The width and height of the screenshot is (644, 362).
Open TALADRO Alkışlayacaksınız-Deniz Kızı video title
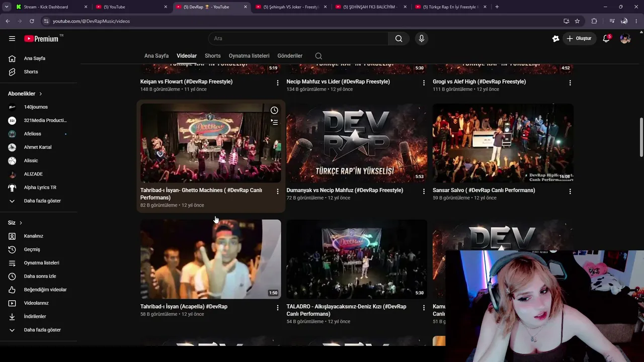tap(346, 310)
